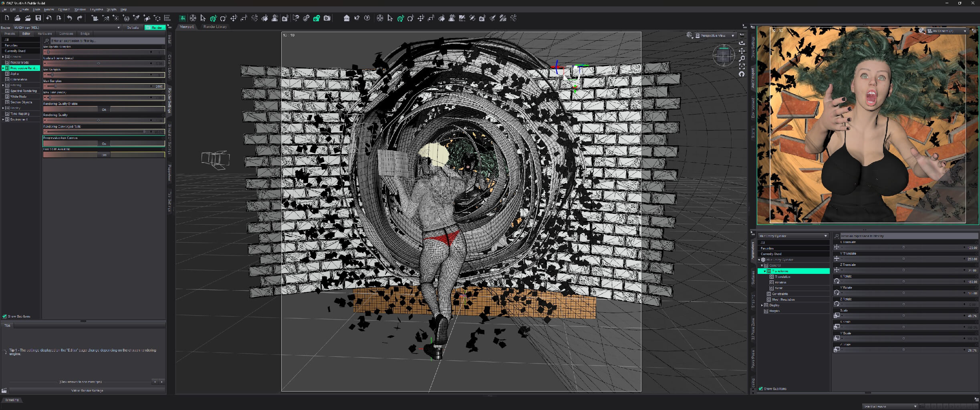Image resolution: width=980 pixels, height=410 pixels.
Task: Click the green Render button
Action: point(155,28)
